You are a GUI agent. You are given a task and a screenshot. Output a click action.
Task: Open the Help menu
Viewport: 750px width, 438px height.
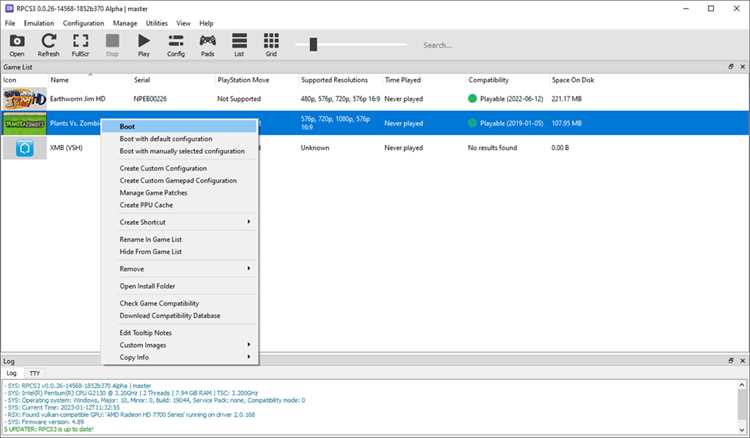click(206, 23)
